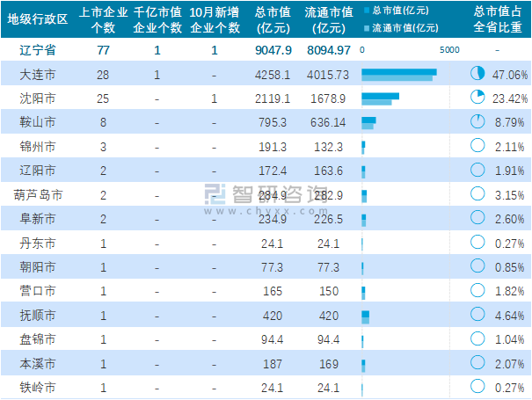This screenshot has height=400, width=532.
Task: Click the 沈阳市 market value data bar
Action: tap(379, 98)
